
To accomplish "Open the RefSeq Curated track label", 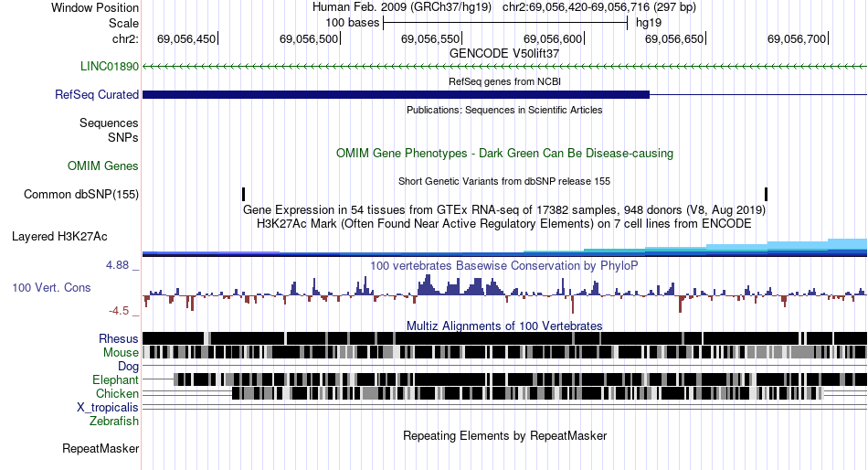I will pyautogui.click(x=97, y=95).
